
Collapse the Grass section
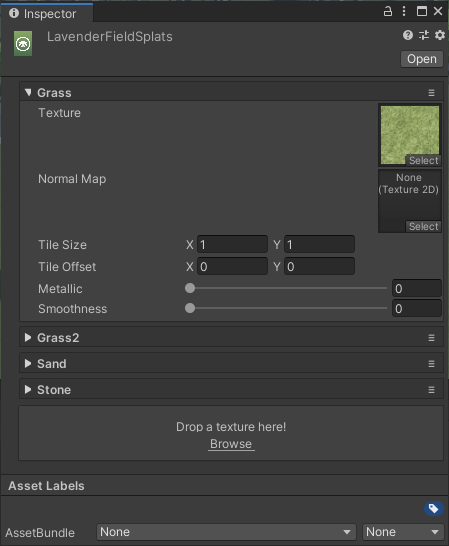(x=28, y=93)
